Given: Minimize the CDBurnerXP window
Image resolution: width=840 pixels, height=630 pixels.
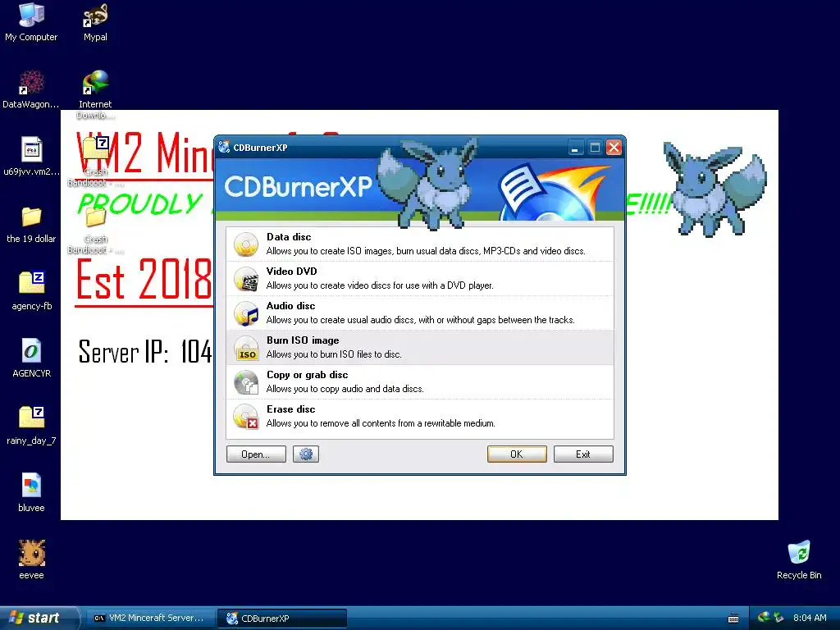Looking at the screenshot, I should pyautogui.click(x=575, y=148).
